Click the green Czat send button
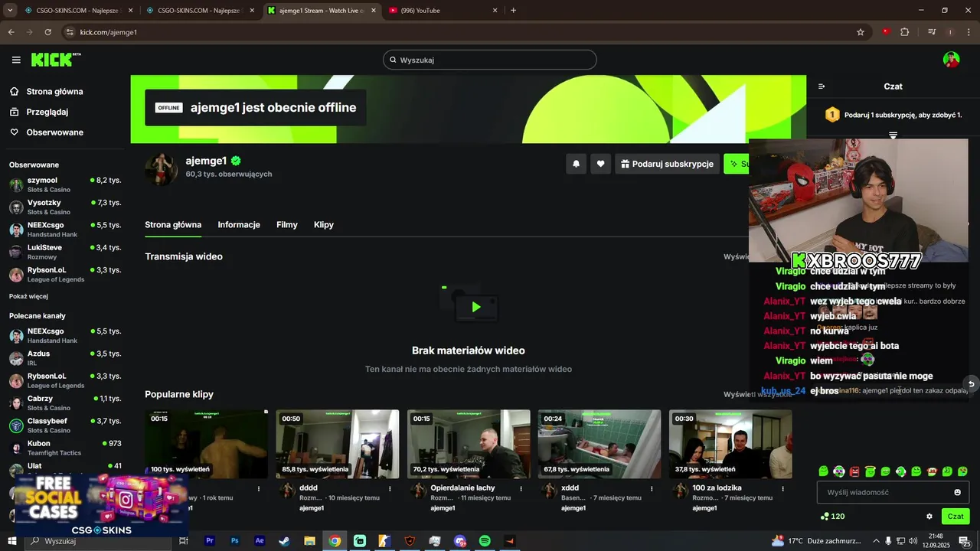Screen dimensions: 980x551 coord(955,517)
